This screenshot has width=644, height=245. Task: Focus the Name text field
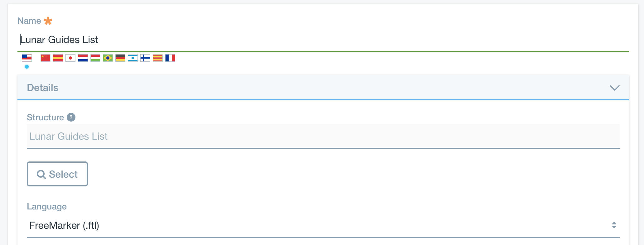click(323, 40)
